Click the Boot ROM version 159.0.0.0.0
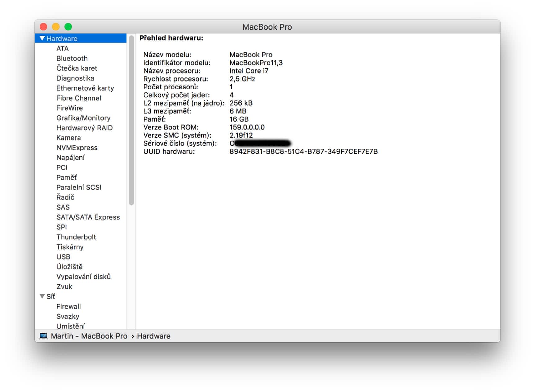The width and height of the screenshot is (535, 392). 247,127
